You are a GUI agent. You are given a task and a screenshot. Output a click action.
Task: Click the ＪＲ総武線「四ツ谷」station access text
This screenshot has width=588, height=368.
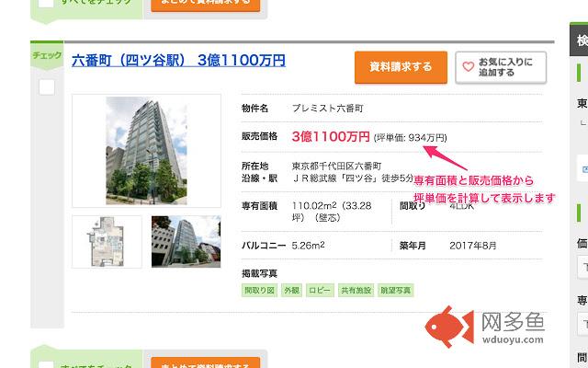tap(353, 178)
